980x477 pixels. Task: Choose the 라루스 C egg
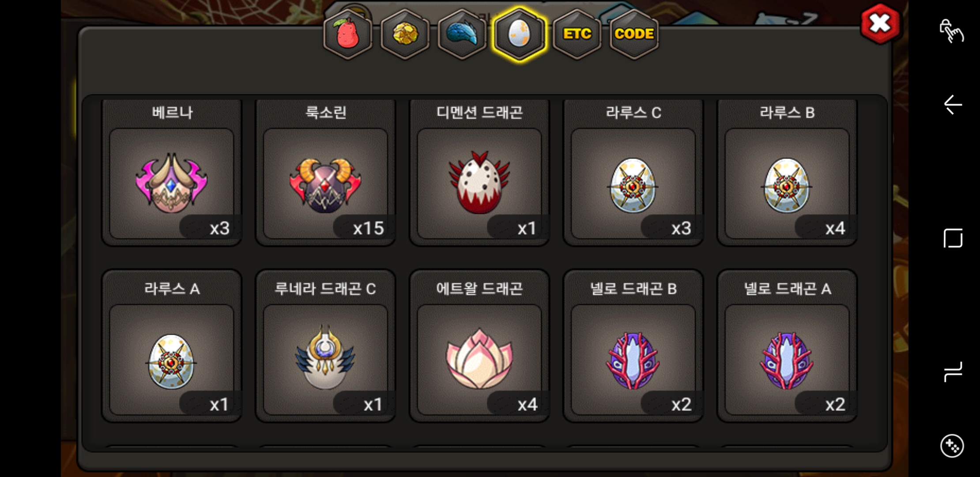(633, 172)
